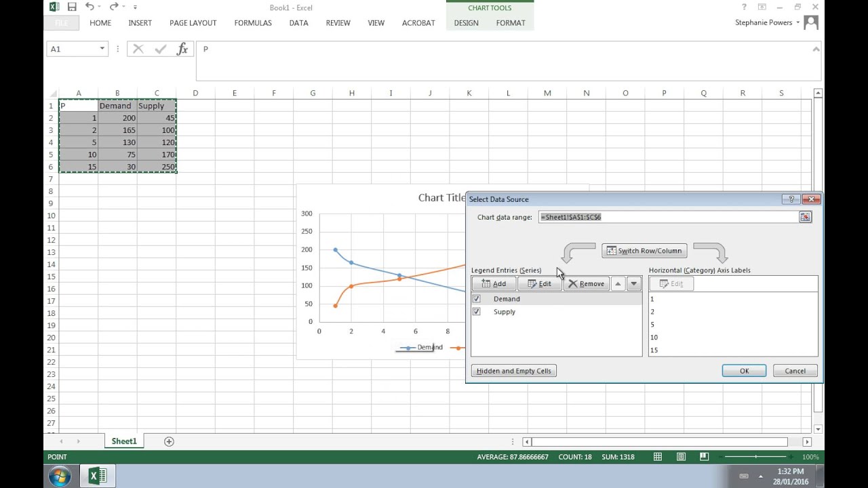Select row 10 header
Image resolution: width=868 pixels, height=488 pixels.
(x=51, y=216)
